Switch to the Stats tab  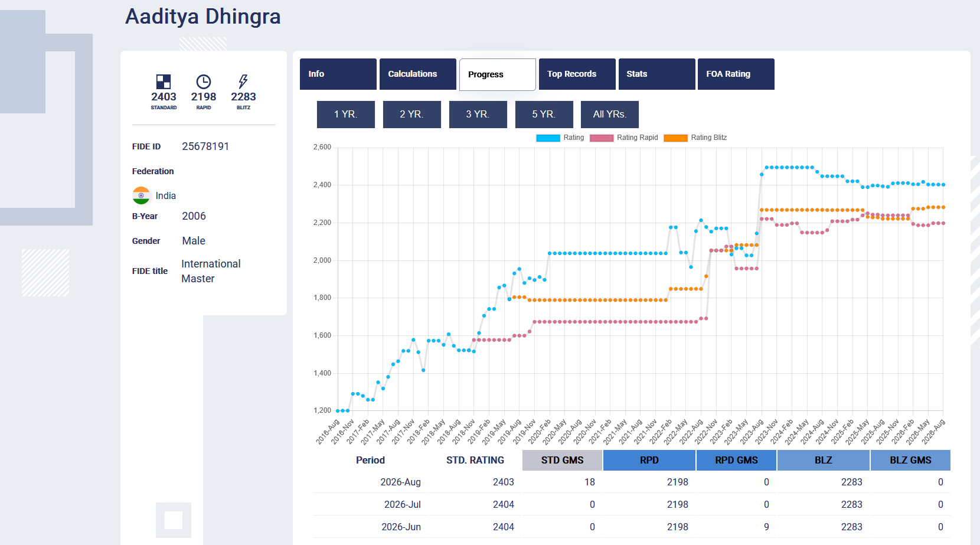[x=657, y=74]
